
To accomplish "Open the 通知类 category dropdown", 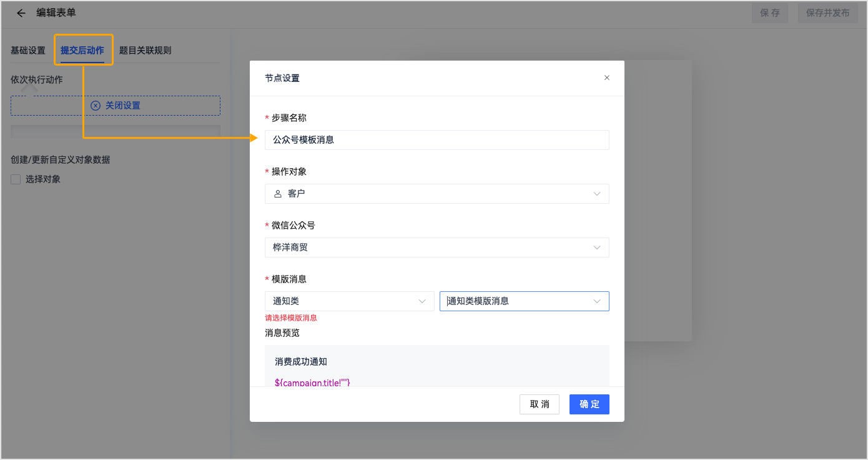I will coord(350,301).
